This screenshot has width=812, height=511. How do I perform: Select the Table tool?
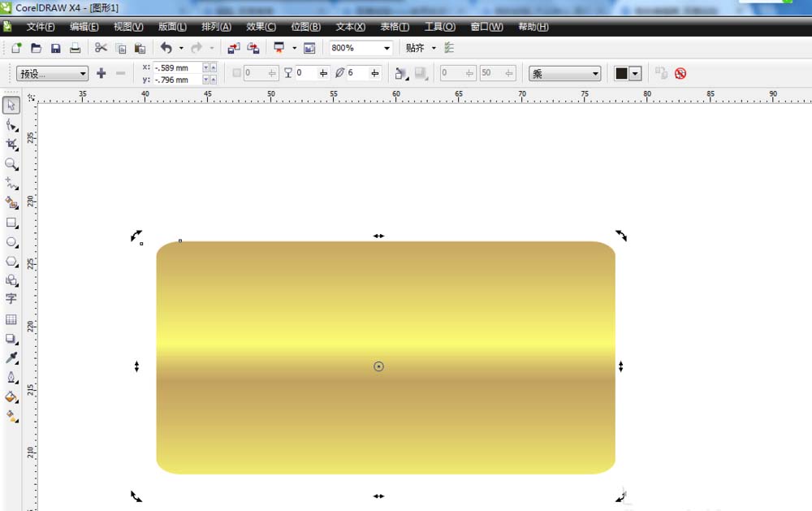[11, 319]
